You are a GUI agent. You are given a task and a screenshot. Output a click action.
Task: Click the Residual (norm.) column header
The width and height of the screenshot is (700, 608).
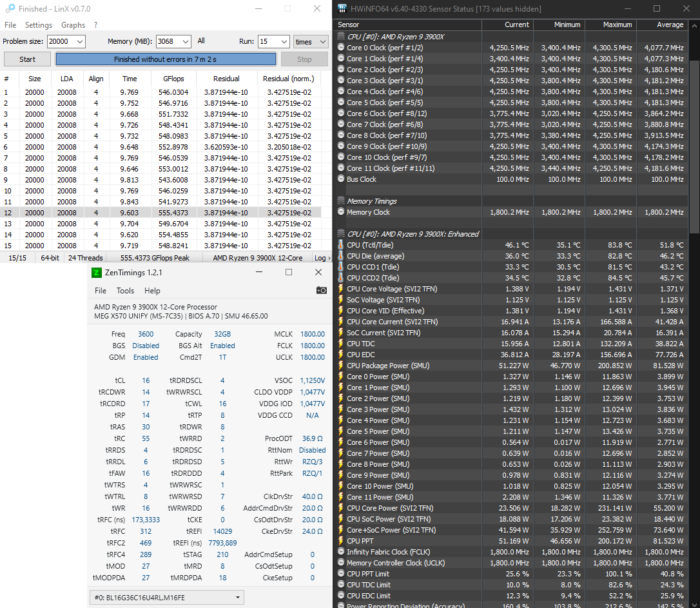(288, 79)
